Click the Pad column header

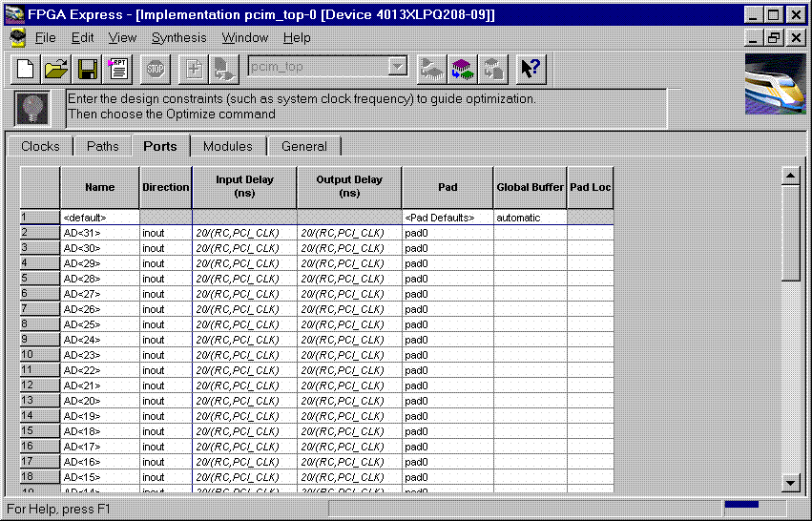tap(448, 187)
